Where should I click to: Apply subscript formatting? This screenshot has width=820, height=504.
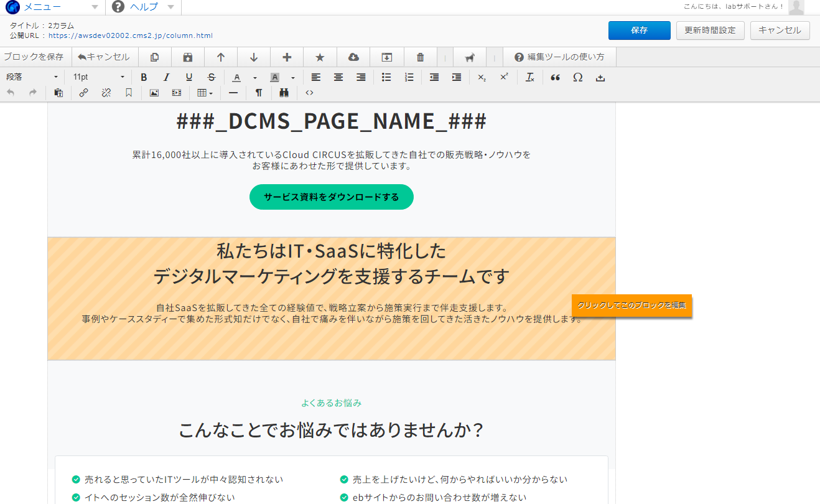coord(482,77)
